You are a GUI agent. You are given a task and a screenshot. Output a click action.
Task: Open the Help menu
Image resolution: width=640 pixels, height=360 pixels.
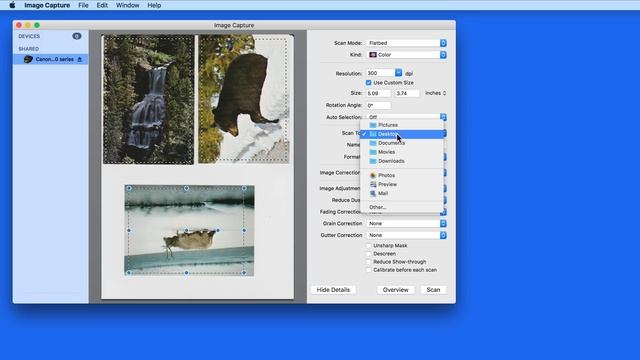pos(154,5)
